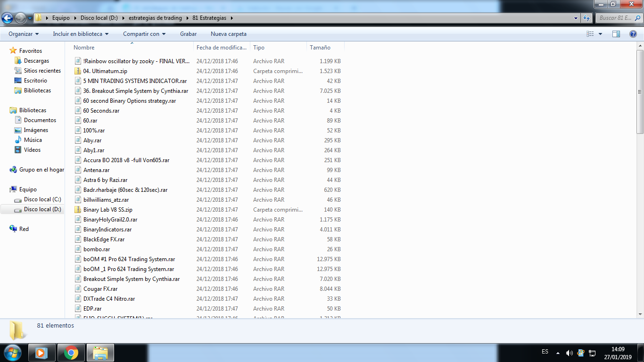Select the file Accura BO 2018 v8 -full Von605.rar
Screen dimensions: 644x362
click(126, 160)
